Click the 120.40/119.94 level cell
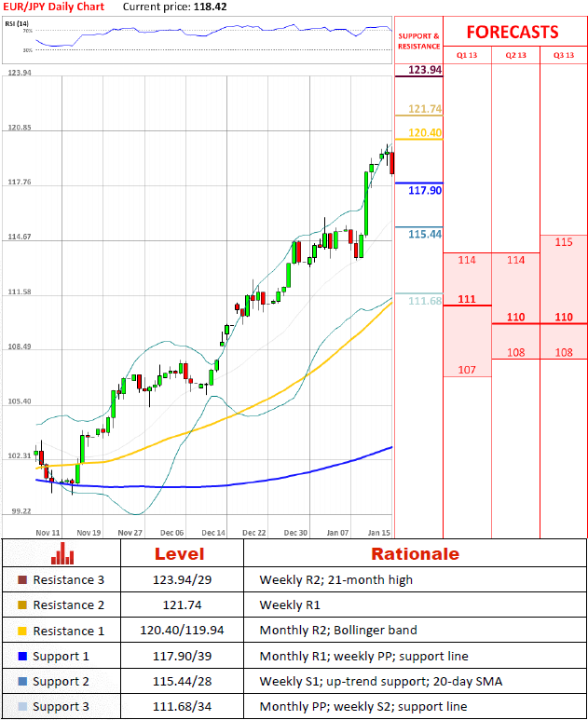 pyautogui.click(x=182, y=631)
